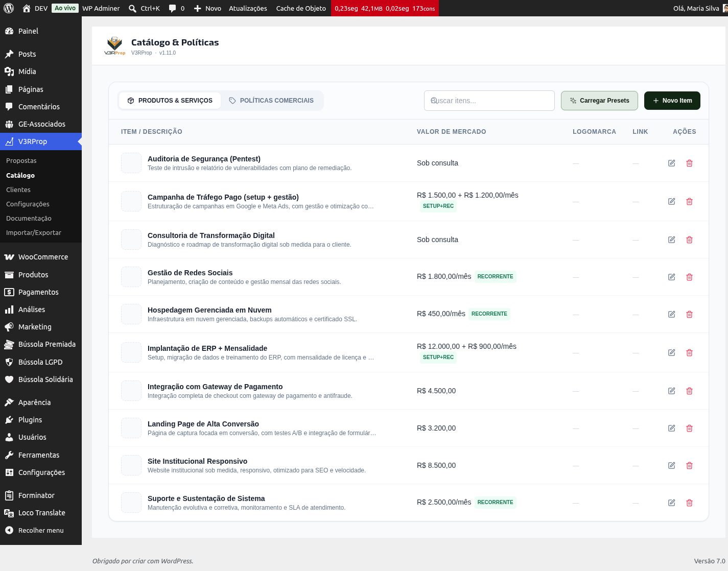Open Mídia library menu
This screenshot has height=571, width=728.
[x=41, y=72]
